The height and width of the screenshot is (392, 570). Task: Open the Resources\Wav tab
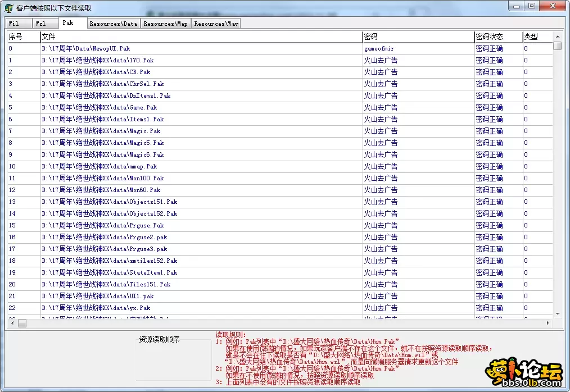click(216, 24)
